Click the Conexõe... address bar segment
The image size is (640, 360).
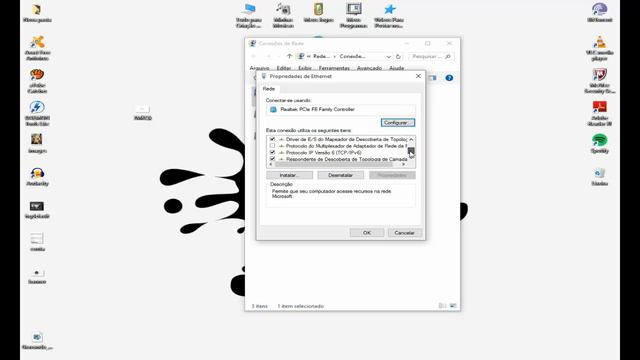click(x=353, y=56)
